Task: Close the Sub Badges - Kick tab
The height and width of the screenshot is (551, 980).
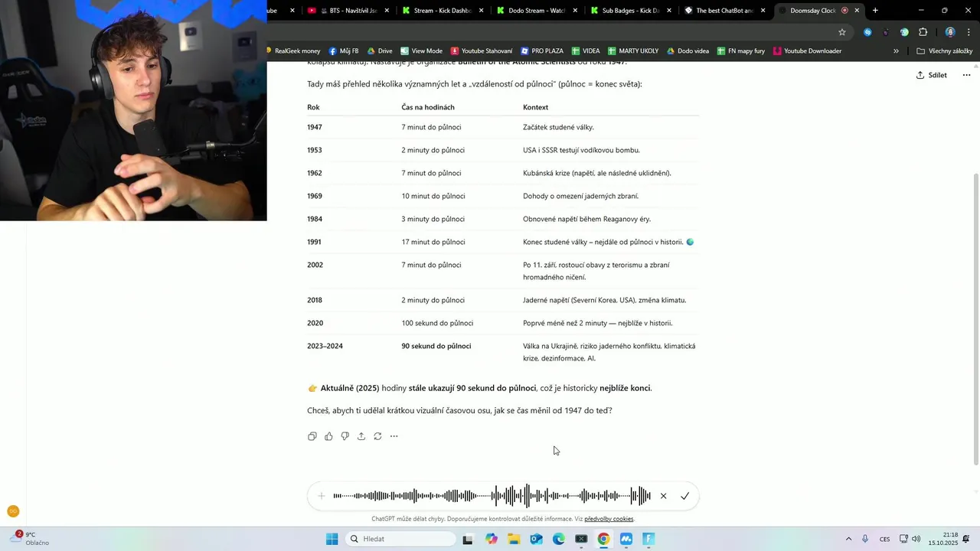Action: [669, 11]
